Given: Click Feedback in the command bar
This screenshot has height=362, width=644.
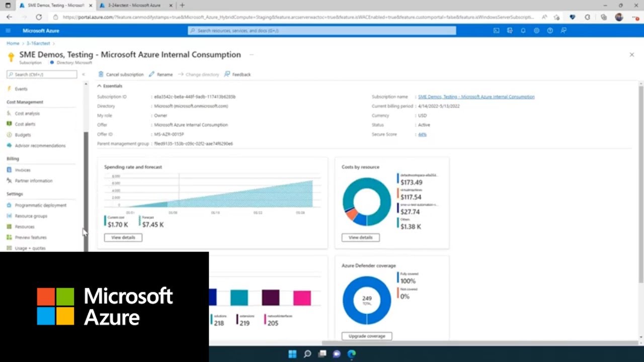Looking at the screenshot, I should (237, 74).
